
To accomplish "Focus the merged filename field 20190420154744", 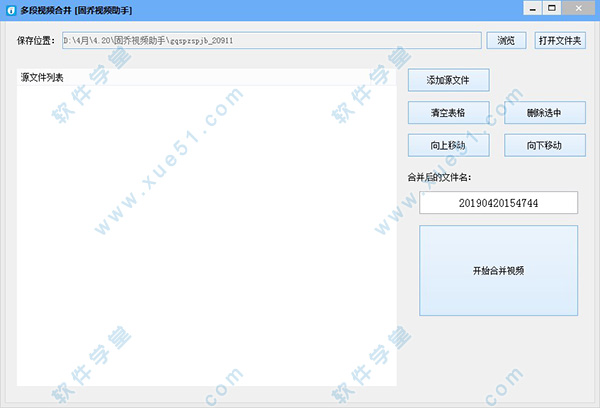I will click(498, 203).
